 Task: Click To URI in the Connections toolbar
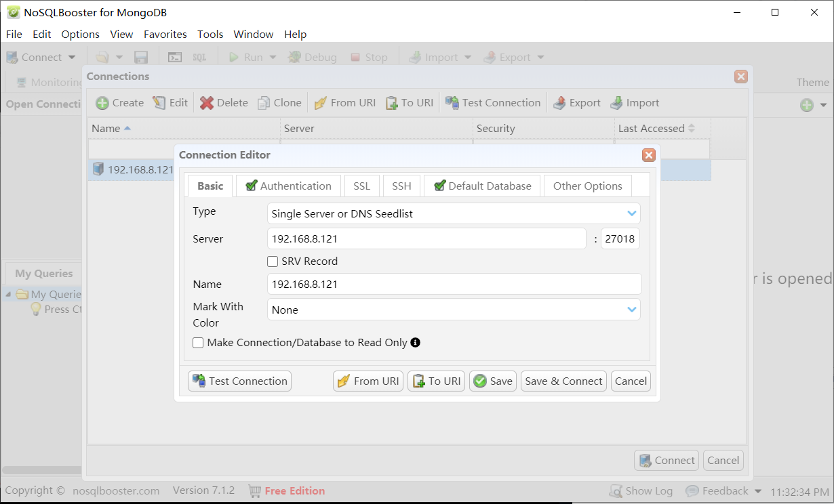tap(410, 103)
